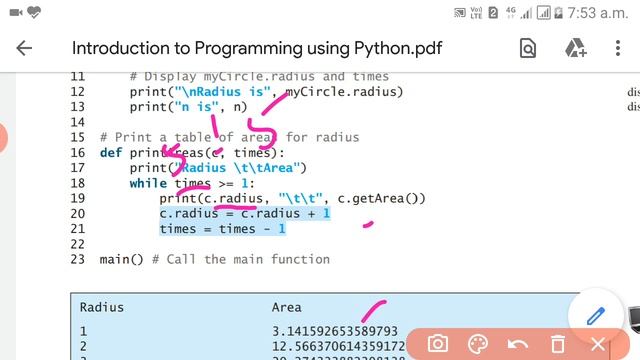Tap the heart status bar icon
Viewport: 640px width, 360px height.
point(34,13)
